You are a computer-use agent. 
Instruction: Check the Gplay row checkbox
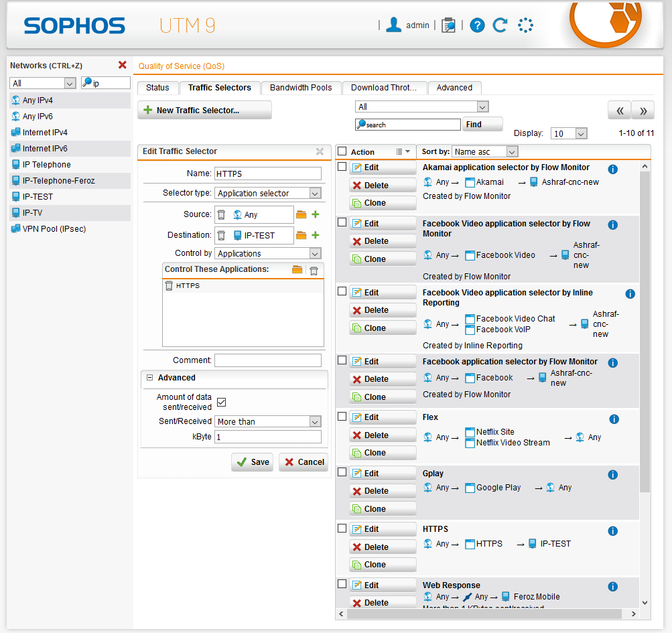pos(342,472)
